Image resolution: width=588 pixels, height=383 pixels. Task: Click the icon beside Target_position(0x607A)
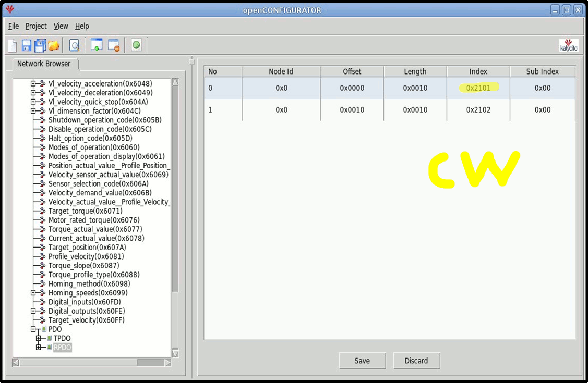tap(42, 248)
